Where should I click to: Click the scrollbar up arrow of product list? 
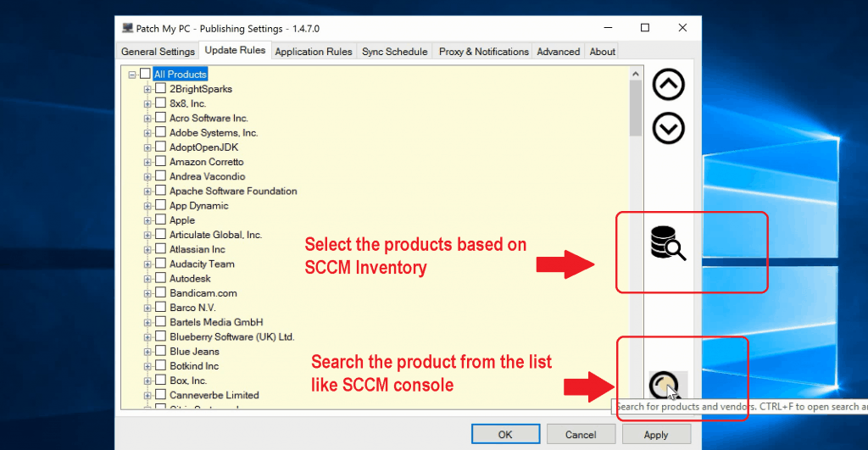click(x=636, y=74)
